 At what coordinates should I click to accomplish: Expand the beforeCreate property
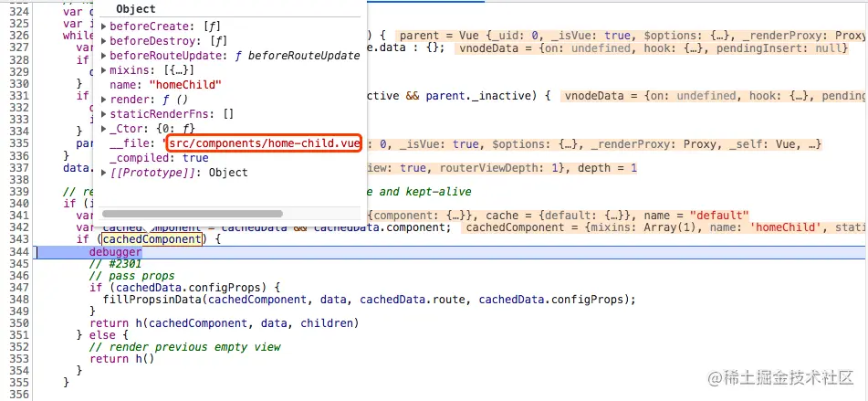[104, 26]
